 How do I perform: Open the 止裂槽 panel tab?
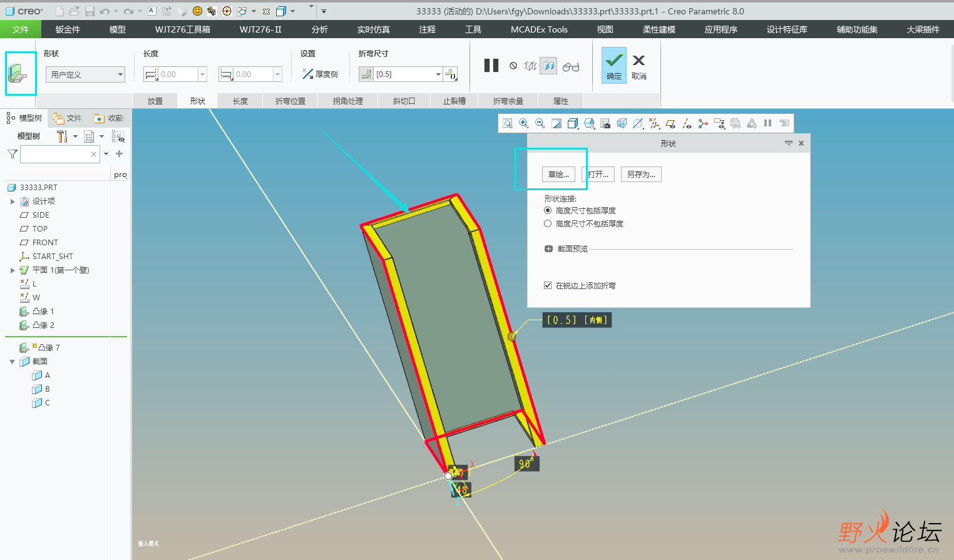point(454,101)
